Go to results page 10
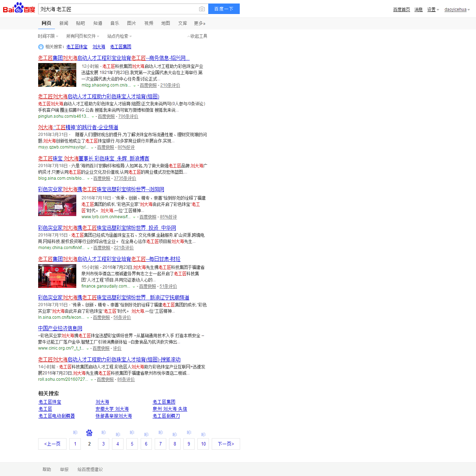The height and width of the screenshot is (476, 476). [x=203, y=444]
